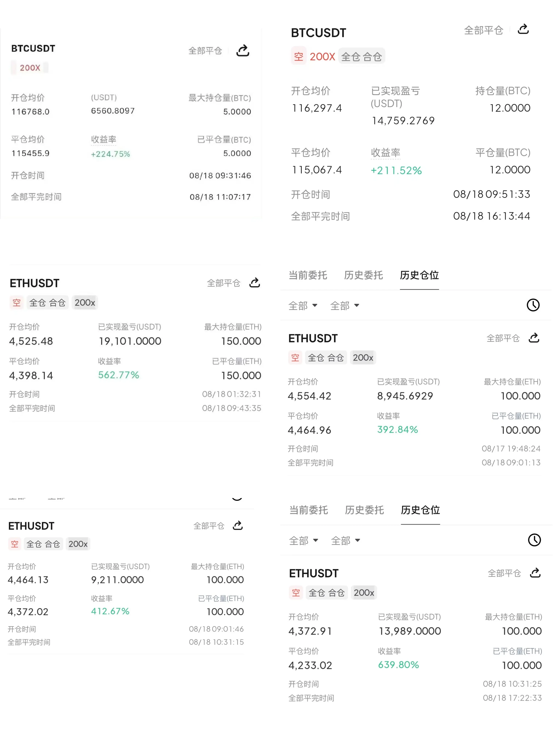Viewport: 560px width, 747px height.
Task: Expand second 全部 dropdown above ETHUSDT 4,554.42
Action: coord(344,306)
